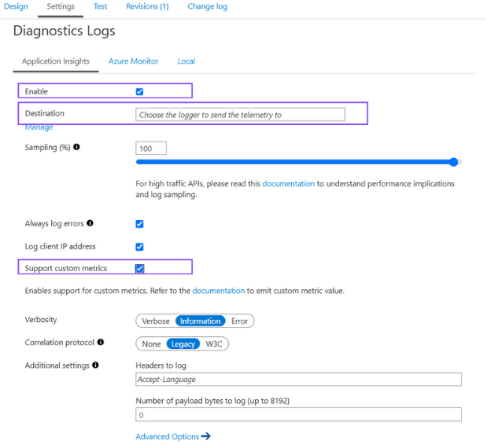The height and width of the screenshot is (448, 487).
Task: Show info tooltip for Sampling (%)
Action: tap(76, 147)
